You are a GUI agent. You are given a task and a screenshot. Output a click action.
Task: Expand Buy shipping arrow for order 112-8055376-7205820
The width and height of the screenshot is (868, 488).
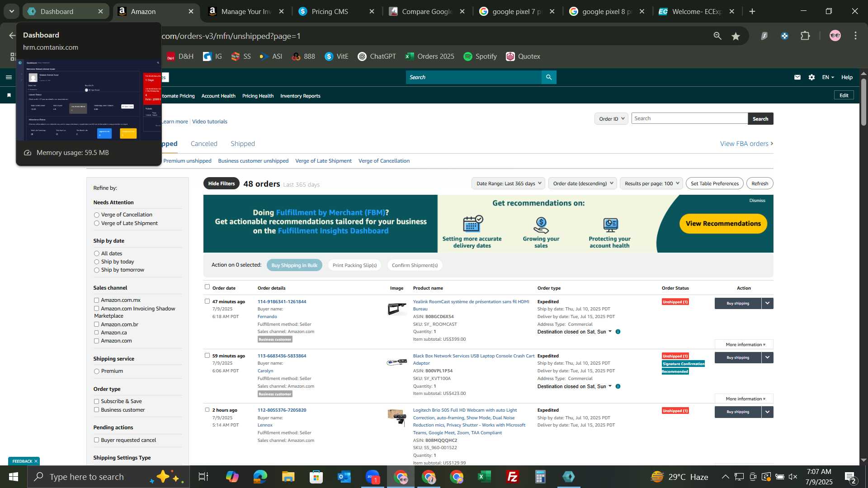(x=767, y=412)
